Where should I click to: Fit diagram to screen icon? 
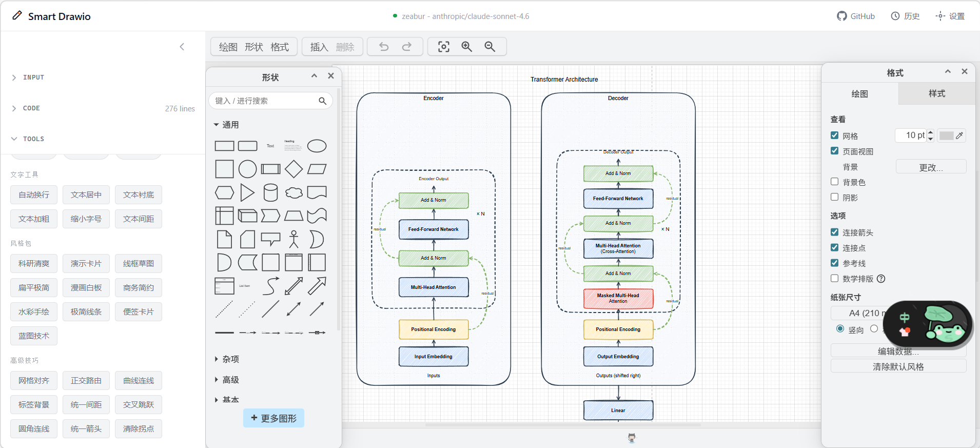pos(444,47)
